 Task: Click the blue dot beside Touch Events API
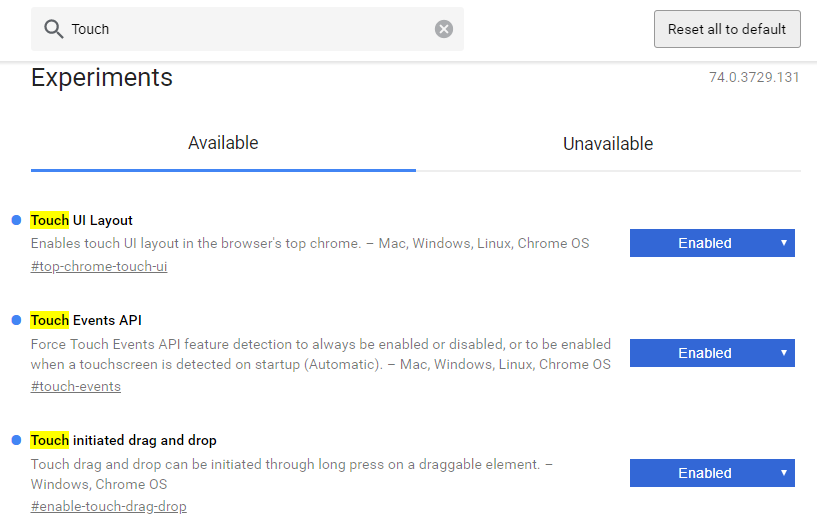point(16,320)
